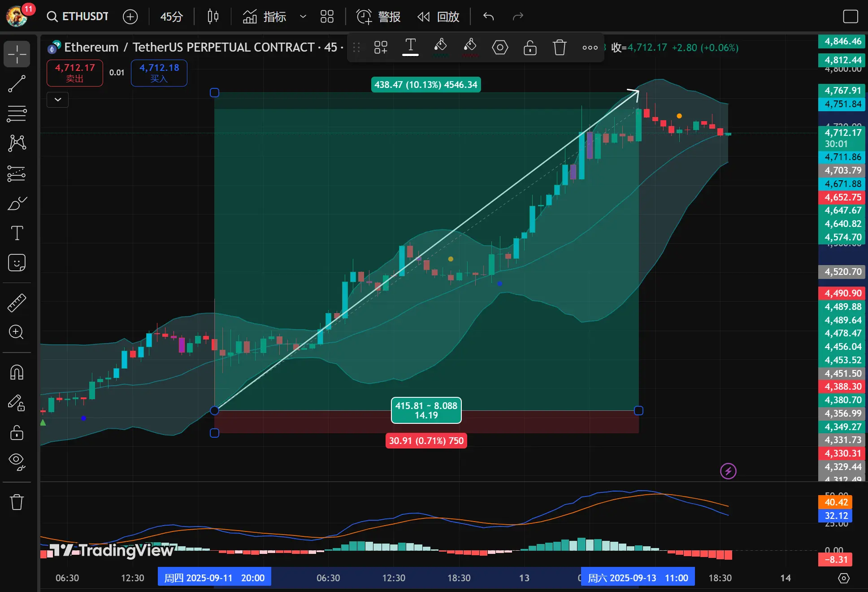Open position drawing settings hexagon icon
The width and height of the screenshot is (868, 592).
point(500,48)
